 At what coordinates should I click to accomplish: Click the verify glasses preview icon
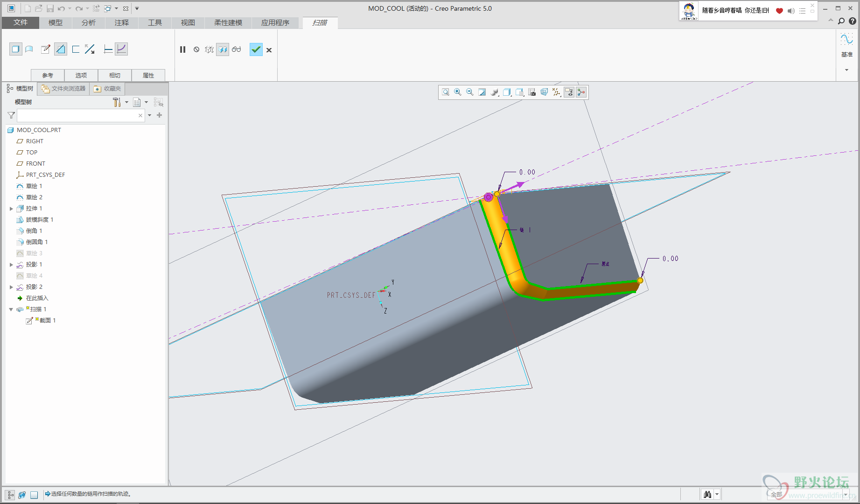tap(237, 49)
